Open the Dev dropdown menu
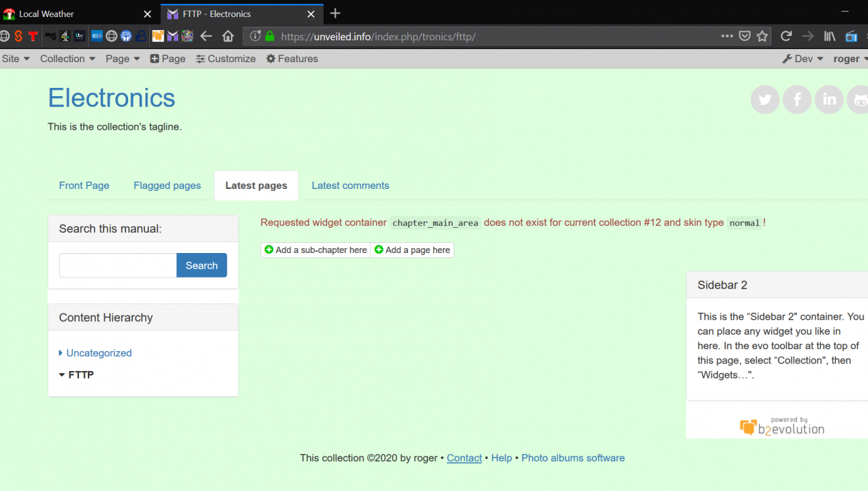The image size is (868, 491). [803, 59]
